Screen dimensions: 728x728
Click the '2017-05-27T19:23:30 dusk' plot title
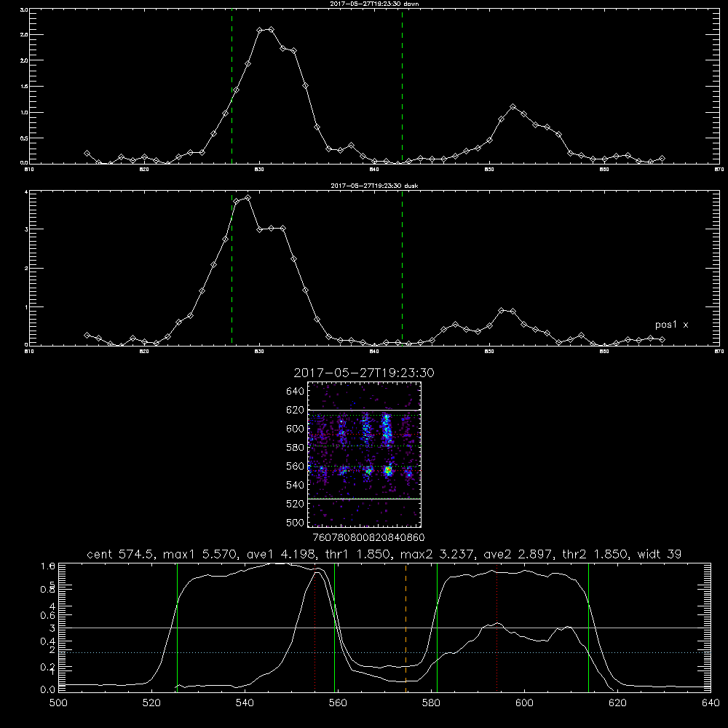pos(374,186)
